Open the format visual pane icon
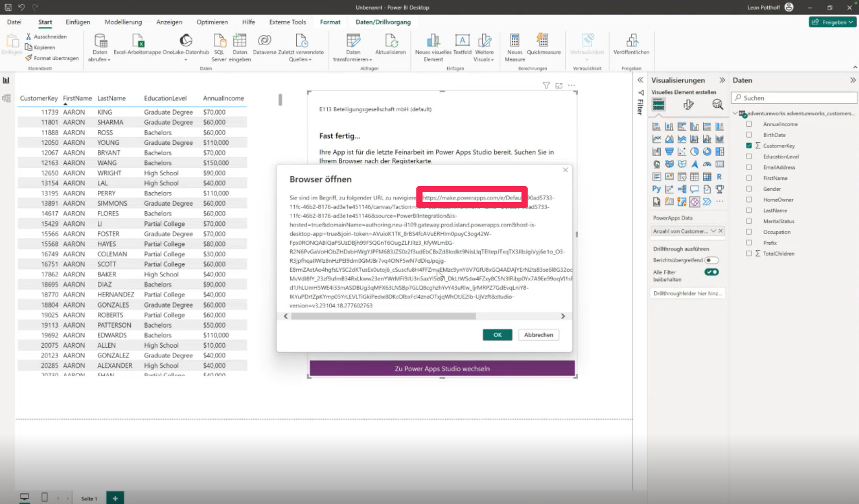 click(x=688, y=105)
